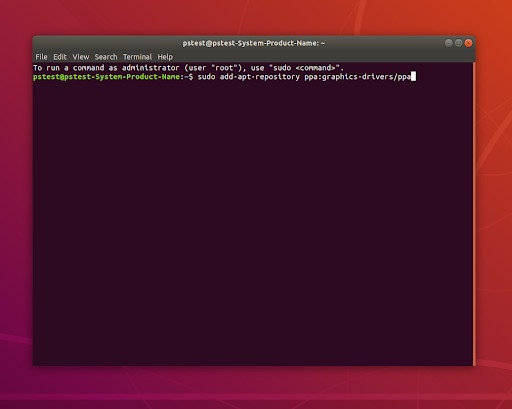Click the terminal title bar text
512x409 pixels.
coord(254,43)
